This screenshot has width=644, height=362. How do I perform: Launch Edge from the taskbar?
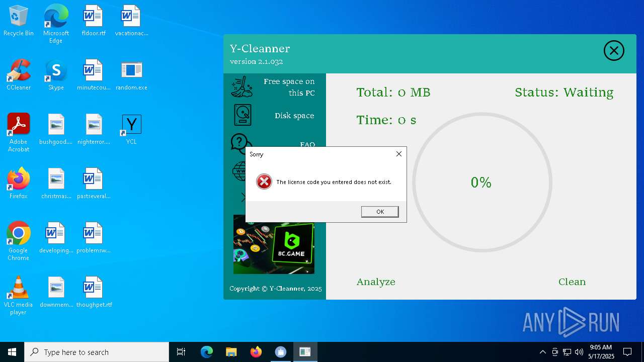tap(207, 352)
